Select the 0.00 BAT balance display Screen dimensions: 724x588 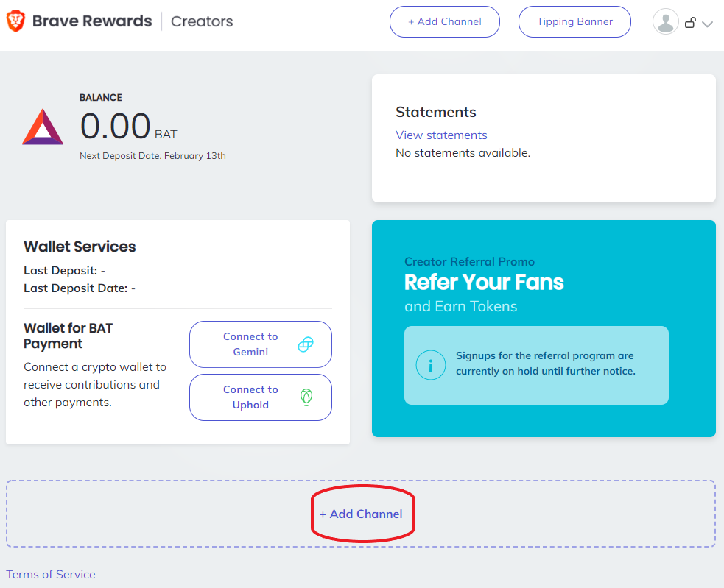pos(127,126)
